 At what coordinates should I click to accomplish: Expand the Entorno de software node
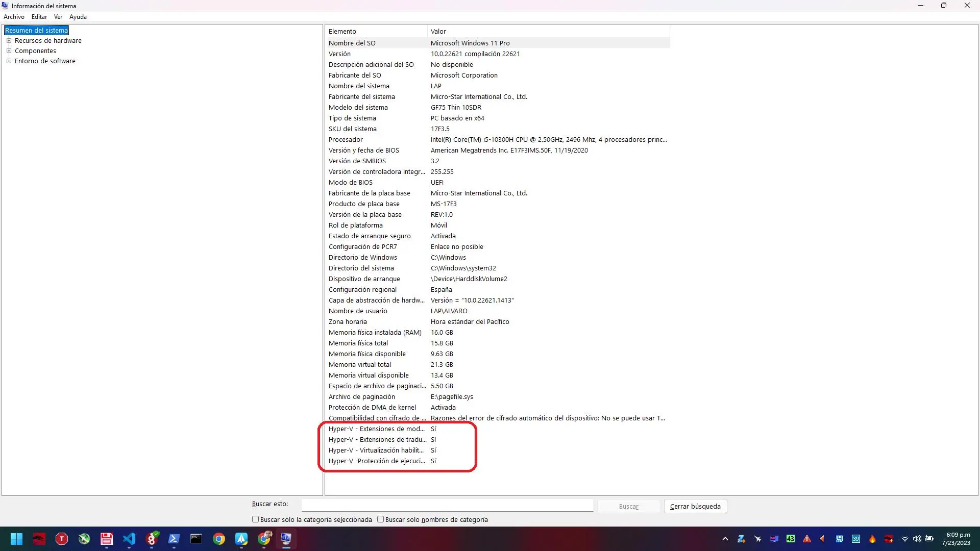[9, 61]
